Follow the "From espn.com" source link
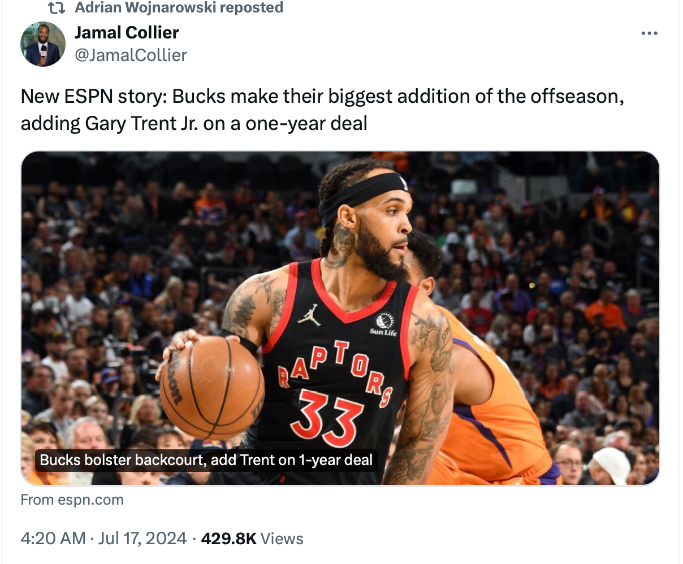683x564 pixels. pos(72,500)
